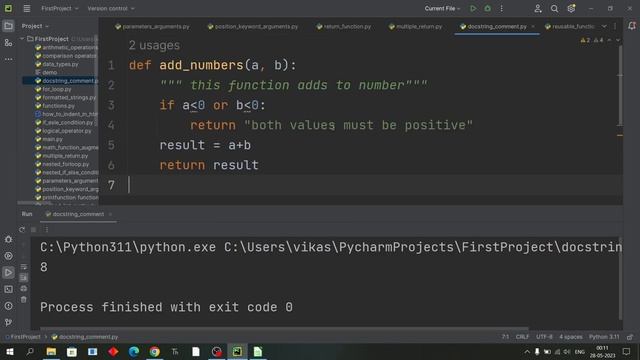Clear console output with trash icon
Viewport: 640px width, 360px height.
pyautogui.click(x=24, y=300)
